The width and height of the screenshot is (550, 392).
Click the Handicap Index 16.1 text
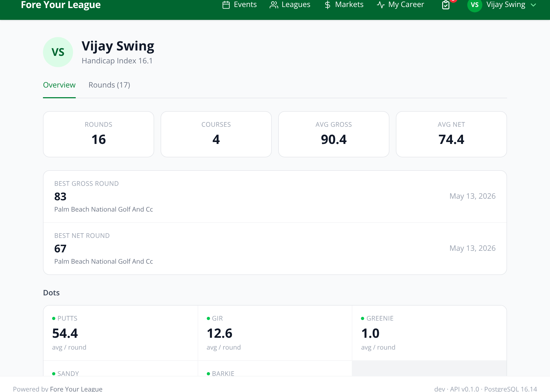pyautogui.click(x=117, y=61)
